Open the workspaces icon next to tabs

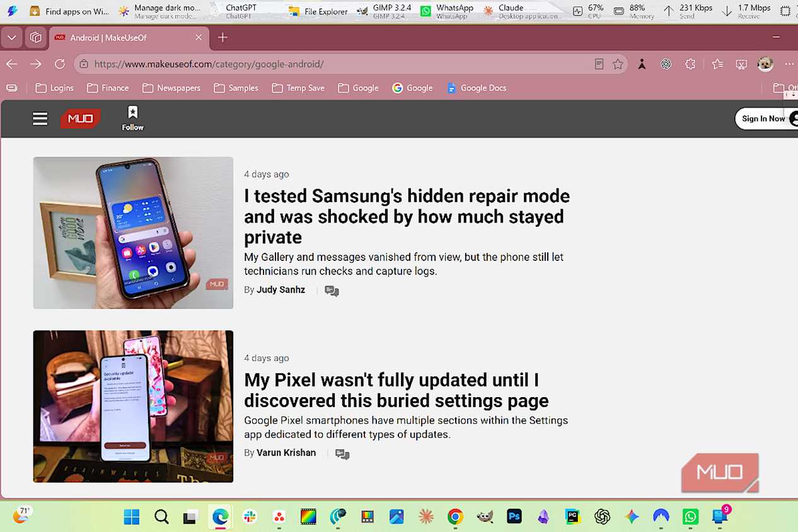[36, 38]
